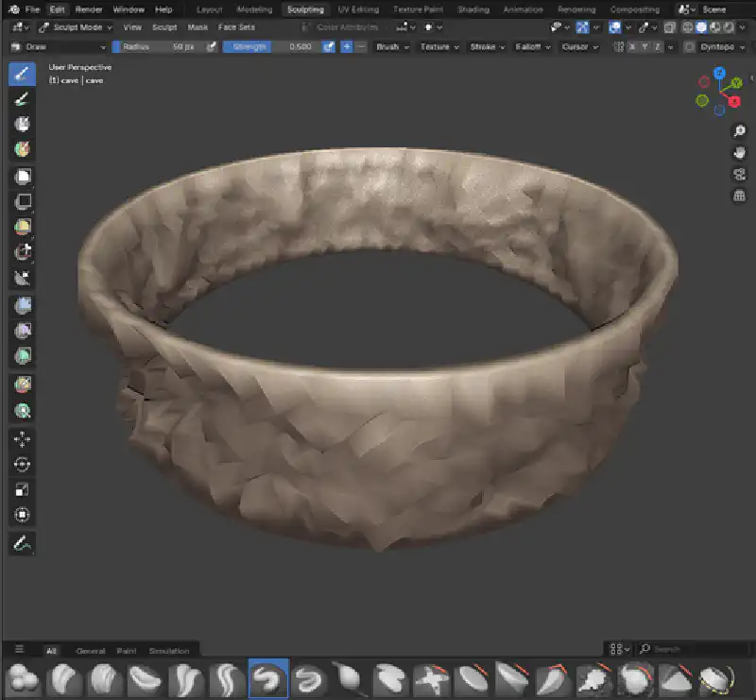This screenshot has width=756, height=700.
Task: Select the highlighted brush thumbnail in the asset shelf
Action: (266, 678)
